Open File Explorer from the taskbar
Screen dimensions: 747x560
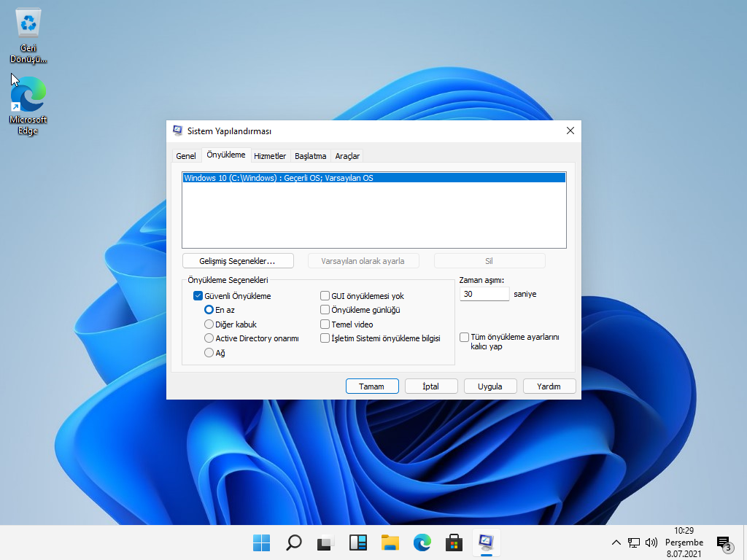point(390,542)
